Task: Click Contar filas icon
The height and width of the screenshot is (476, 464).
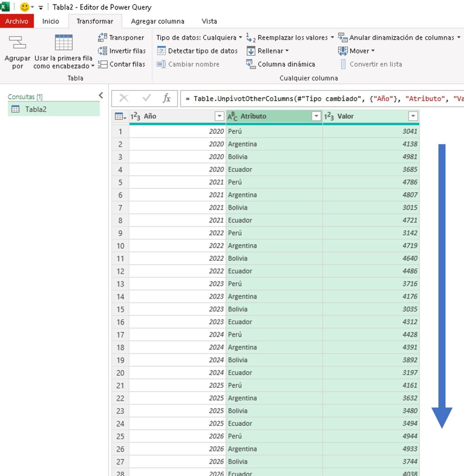Action: coord(103,64)
